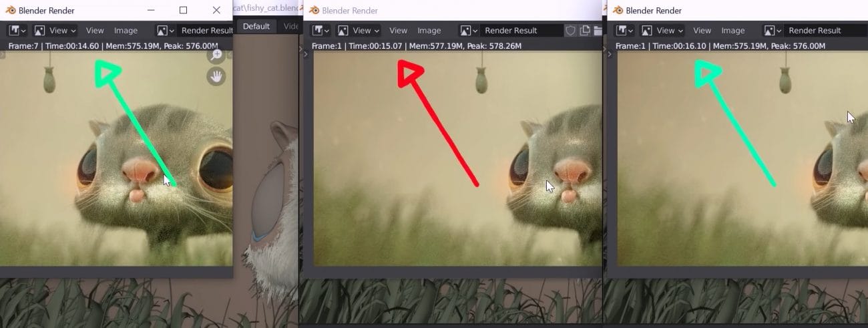Open the Image menu in middle render window

tap(429, 30)
